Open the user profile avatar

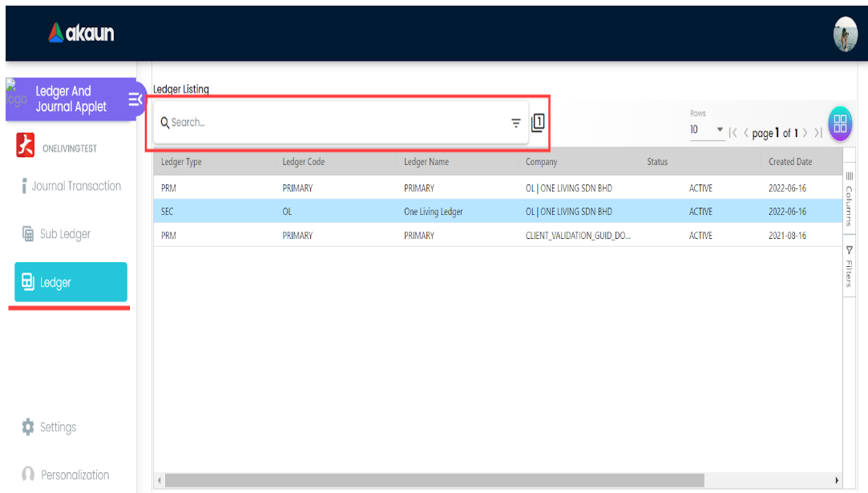(845, 34)
